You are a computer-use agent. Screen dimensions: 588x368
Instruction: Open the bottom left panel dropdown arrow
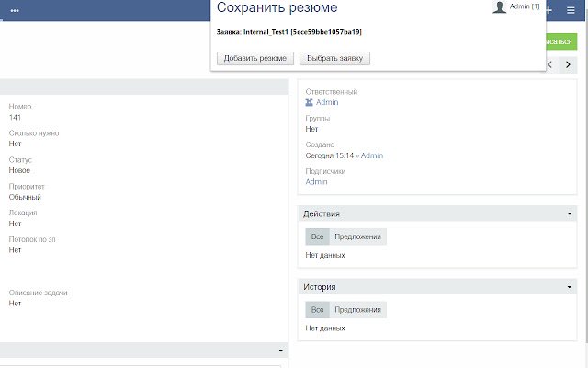[281, 351]
